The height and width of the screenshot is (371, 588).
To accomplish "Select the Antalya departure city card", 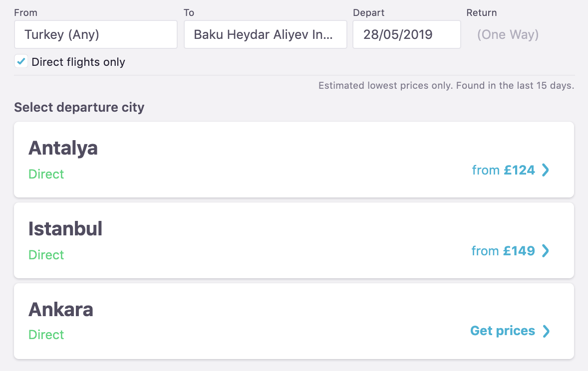I will (294, 160).
